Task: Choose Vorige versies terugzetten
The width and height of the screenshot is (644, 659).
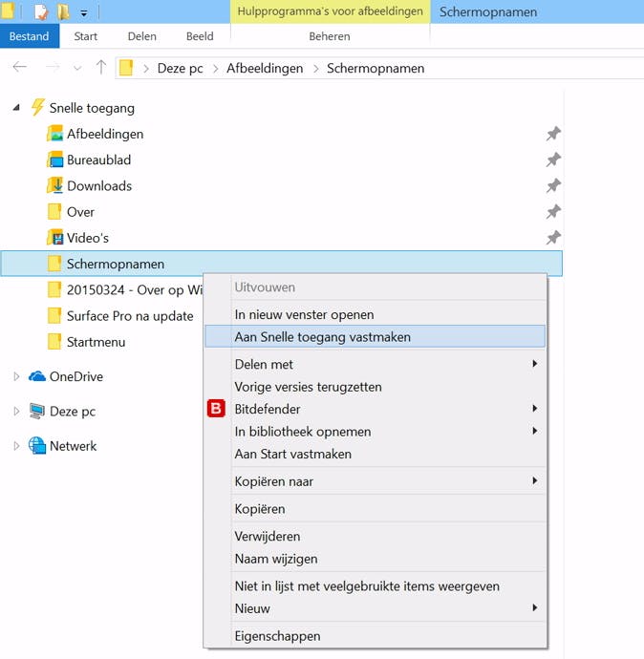Action: (x=375, y=387)
